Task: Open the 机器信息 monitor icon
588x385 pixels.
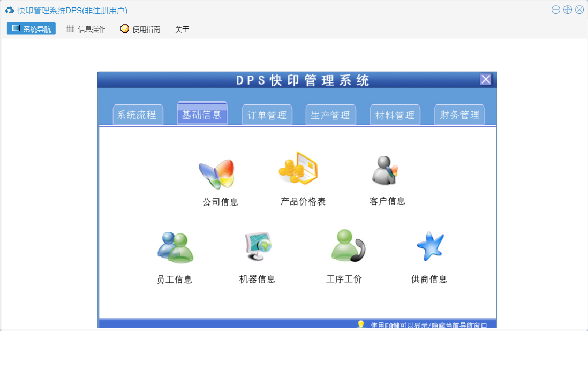Action: point(258,246)
